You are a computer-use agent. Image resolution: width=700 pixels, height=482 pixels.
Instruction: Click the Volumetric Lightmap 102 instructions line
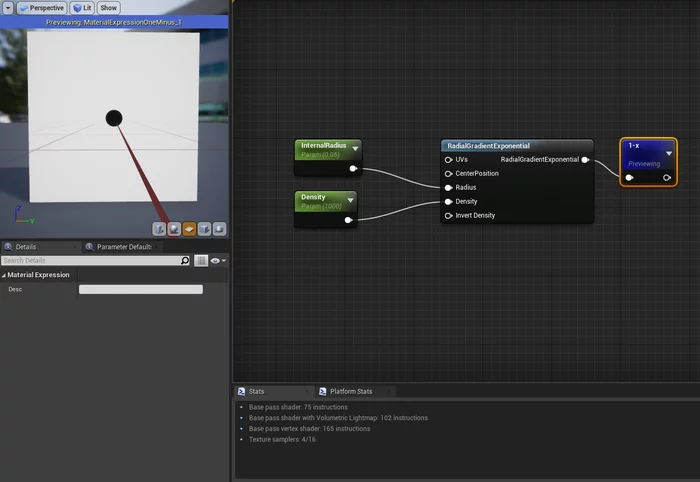point(338,418)
